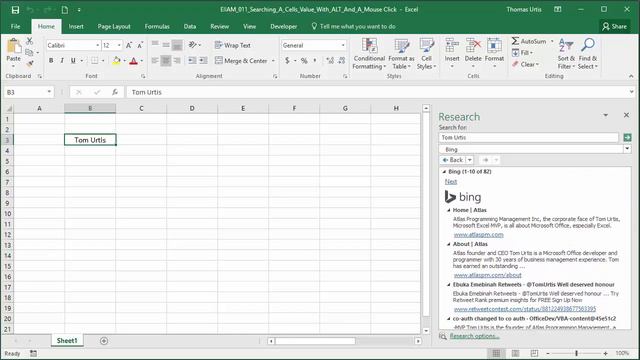Switch to Page Break Preview in status bar
The image size is (640, 360).
point(534,353)
